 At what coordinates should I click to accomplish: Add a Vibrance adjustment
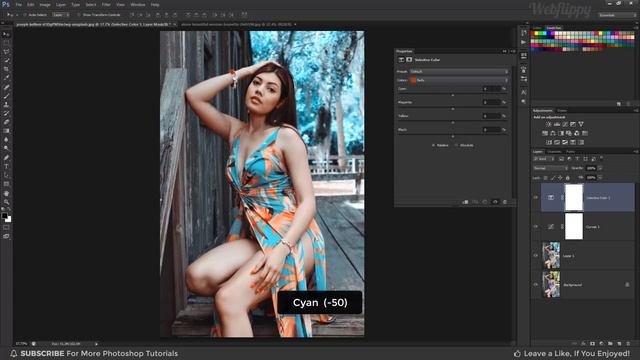coord(581,124)
